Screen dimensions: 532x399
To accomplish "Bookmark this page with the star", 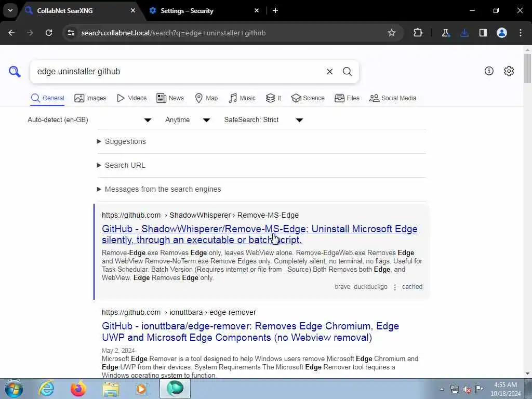I will 392,33.
